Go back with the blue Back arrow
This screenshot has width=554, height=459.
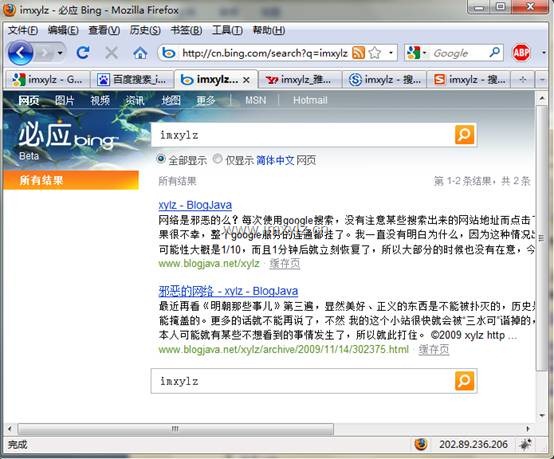pos(20,53)
